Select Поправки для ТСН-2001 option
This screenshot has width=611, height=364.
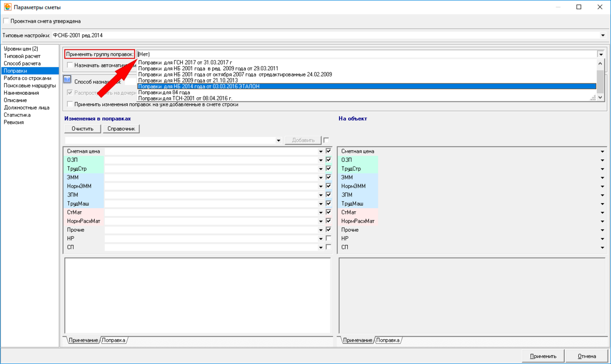[x=367, y=98]
